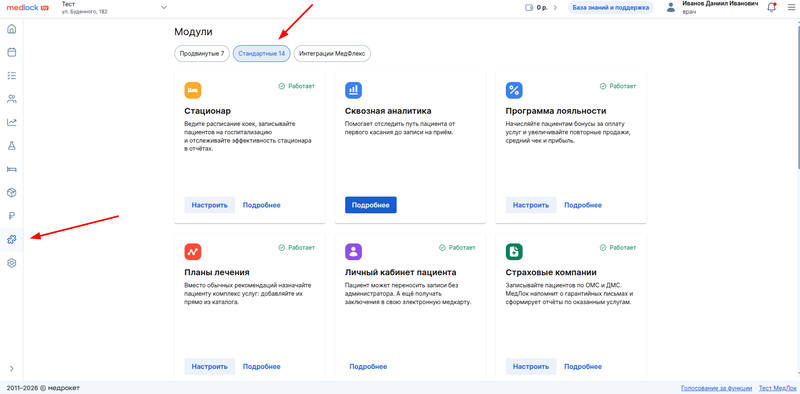Open the task checklist sidebar icon
Viewport: 800px width, 394px height.
click(x=12, y=76)
